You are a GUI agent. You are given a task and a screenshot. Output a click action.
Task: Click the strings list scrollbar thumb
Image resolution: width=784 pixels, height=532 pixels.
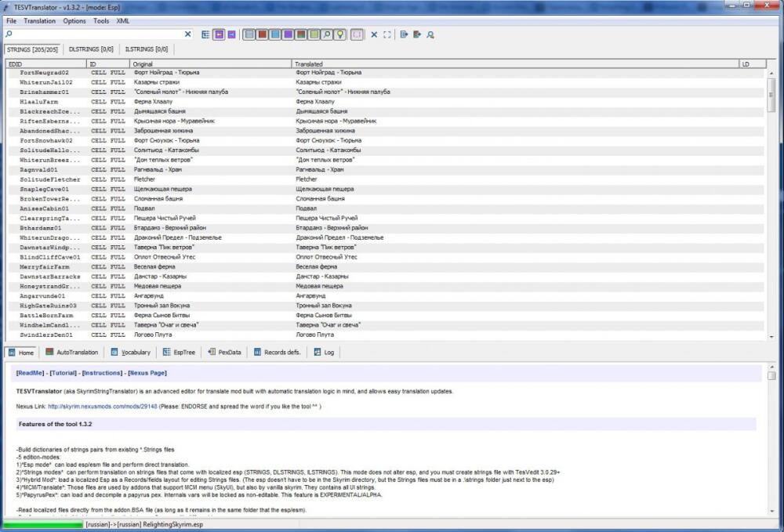point(771,94)
